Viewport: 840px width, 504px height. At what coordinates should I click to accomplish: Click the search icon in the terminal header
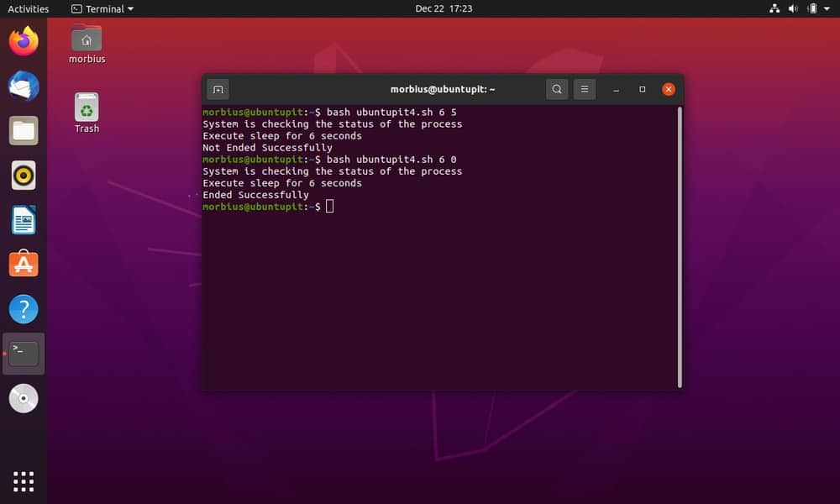tap(557, 88)
